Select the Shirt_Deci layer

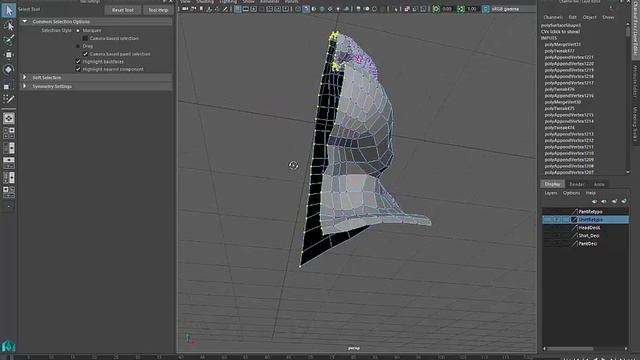585,236
